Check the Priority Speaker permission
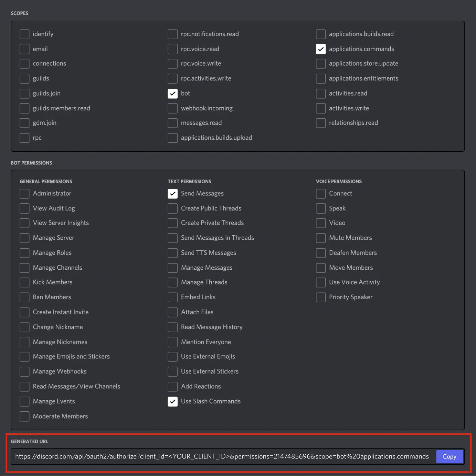Screen dimensions: 476x476 click(320, 297)
